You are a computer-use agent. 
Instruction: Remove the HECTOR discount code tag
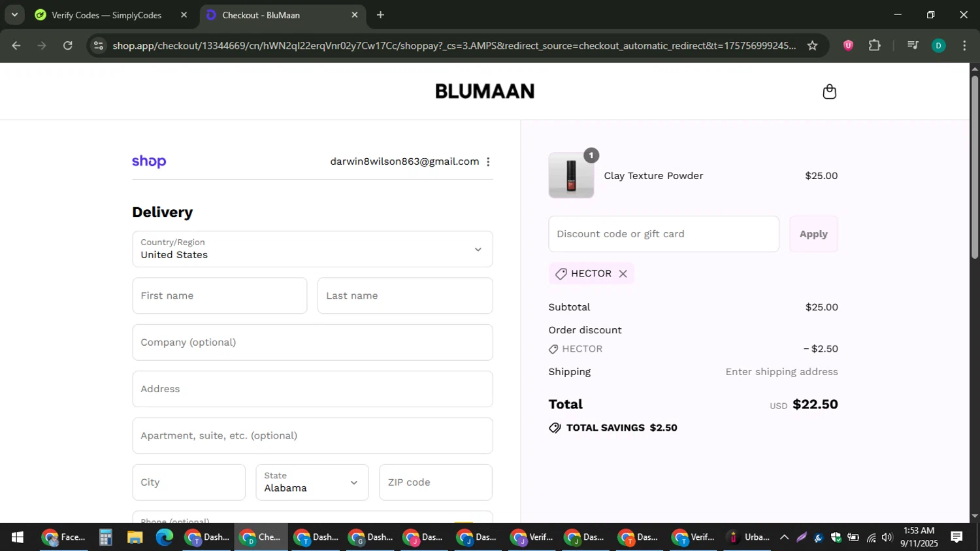click(623, 274)
